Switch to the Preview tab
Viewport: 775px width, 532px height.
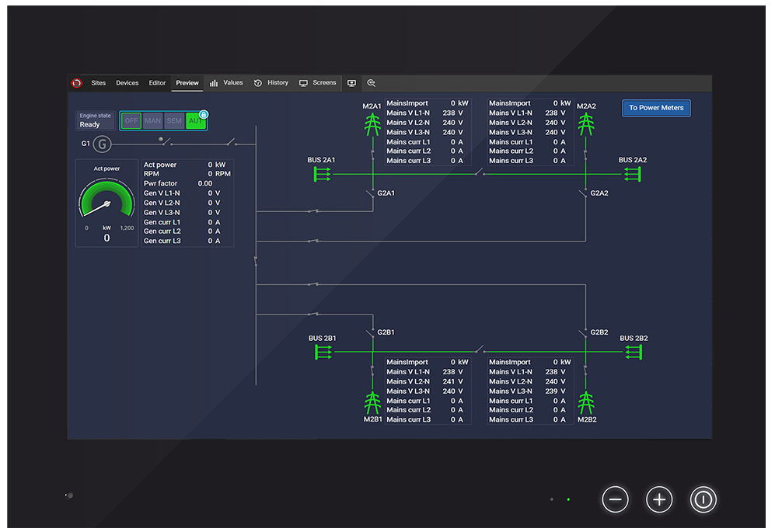[187, 82]
